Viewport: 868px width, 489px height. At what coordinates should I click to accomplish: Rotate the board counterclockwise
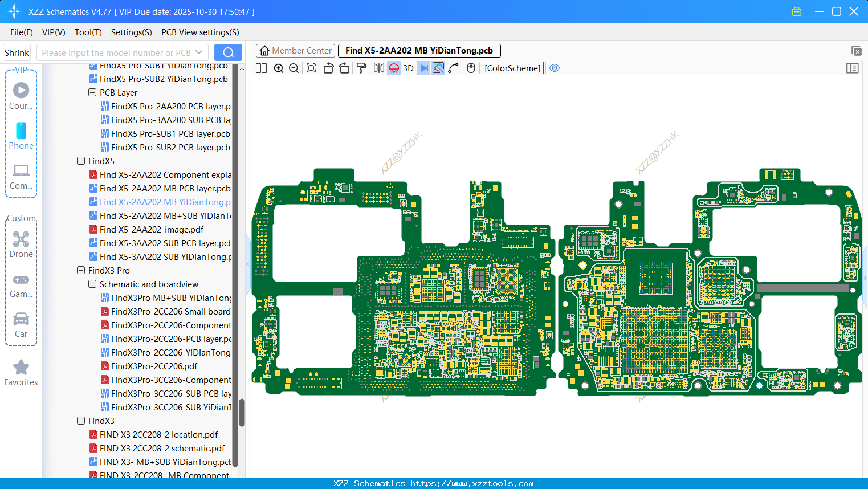[328, 68]
